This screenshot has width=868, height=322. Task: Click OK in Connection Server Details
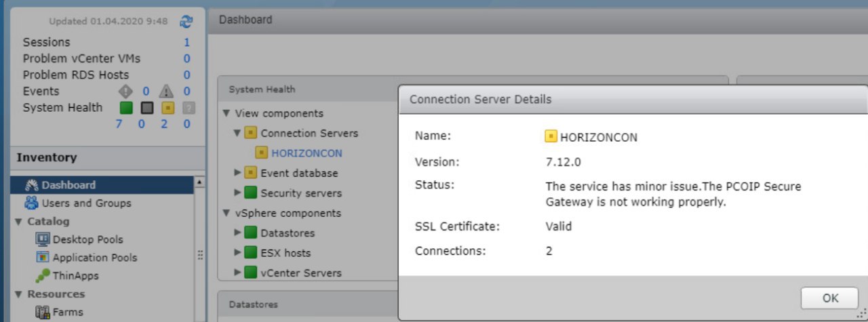click(x=830, y=298)
